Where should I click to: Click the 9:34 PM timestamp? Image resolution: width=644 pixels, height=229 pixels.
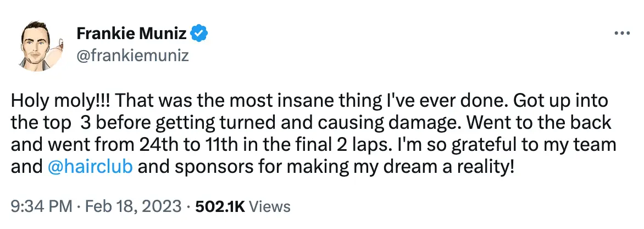(42, 206)
